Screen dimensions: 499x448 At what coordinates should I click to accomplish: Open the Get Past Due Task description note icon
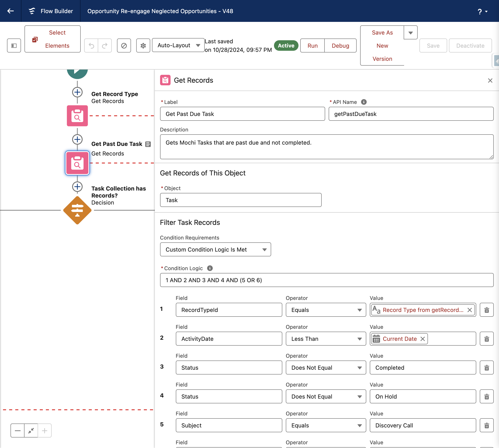click(148, 144)
